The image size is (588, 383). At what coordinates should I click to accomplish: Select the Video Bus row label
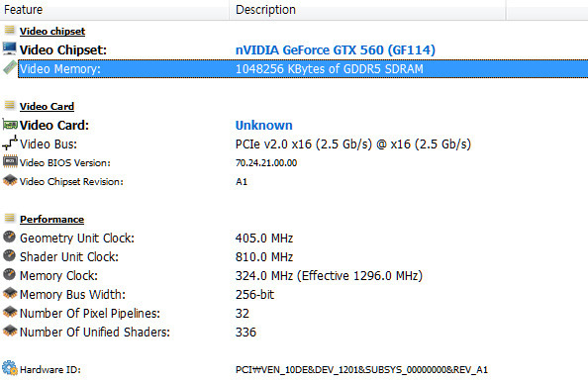[x=49, y=144]
